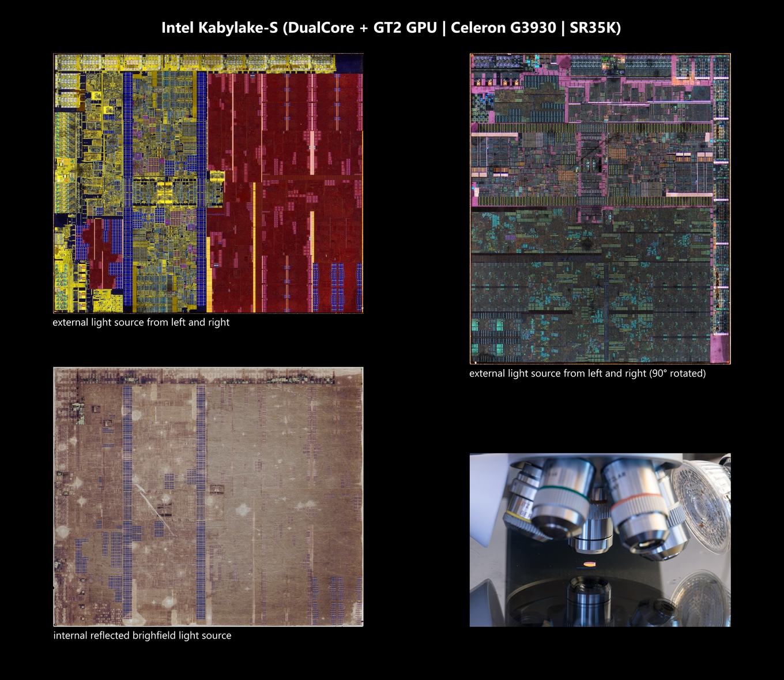
Task: Select caption 'internal reflected brighfield light source'
Action: point(142,636)
